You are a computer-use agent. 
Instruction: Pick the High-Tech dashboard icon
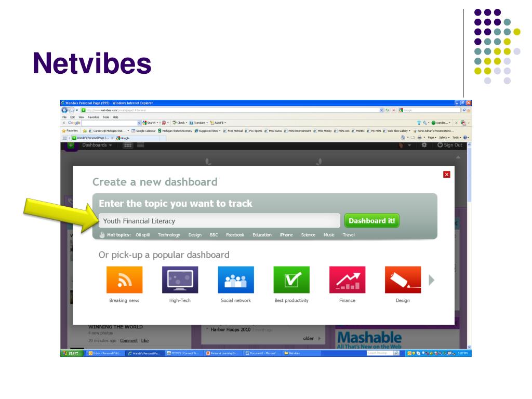pyautogui.click(x=180, y=280)
